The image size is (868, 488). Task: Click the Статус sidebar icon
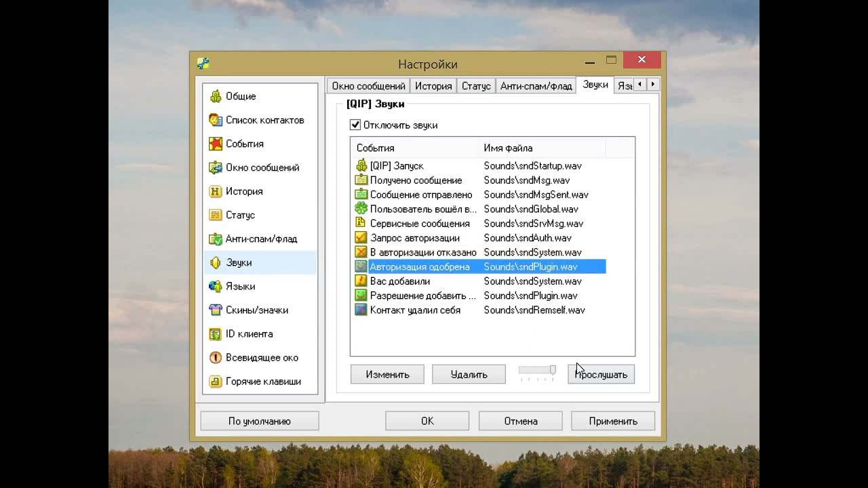215,215
